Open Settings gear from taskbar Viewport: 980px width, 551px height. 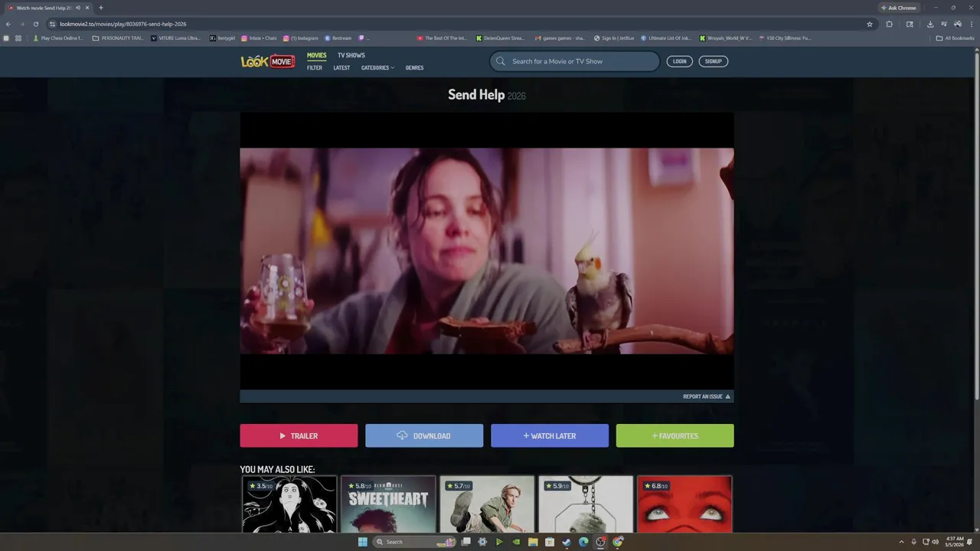(x=482, y=542)
